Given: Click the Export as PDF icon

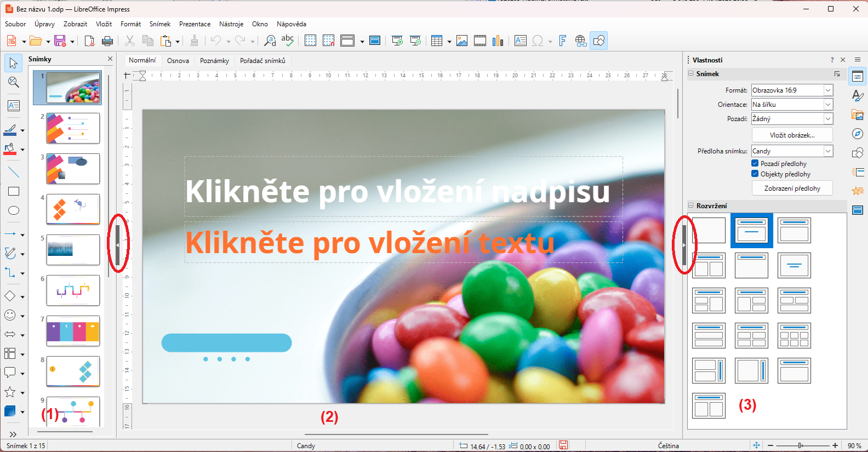Looking at the screenshot, I should (89, 41).
